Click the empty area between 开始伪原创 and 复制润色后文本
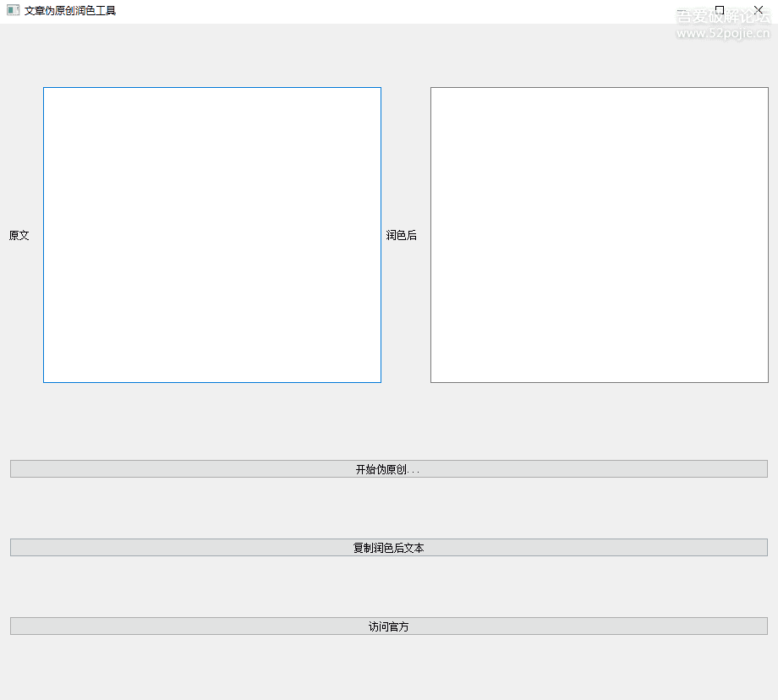The width and height of the screenshot is (778, 700). [x=388, y=508]
